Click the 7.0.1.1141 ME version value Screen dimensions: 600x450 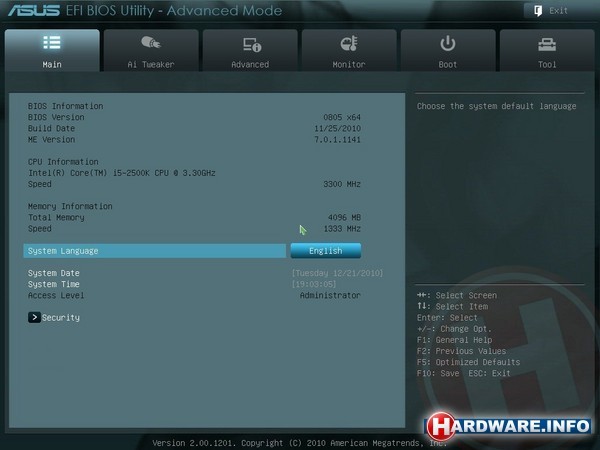[338, 139]
